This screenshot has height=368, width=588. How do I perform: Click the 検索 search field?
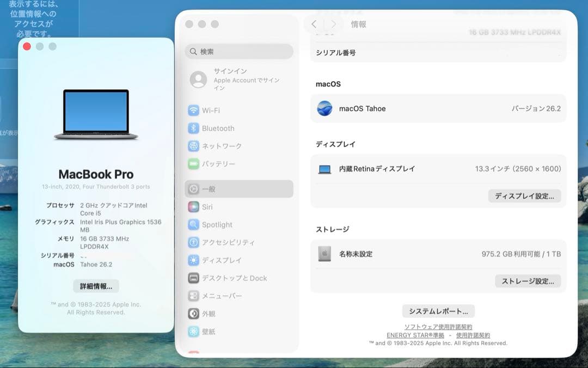239,51
